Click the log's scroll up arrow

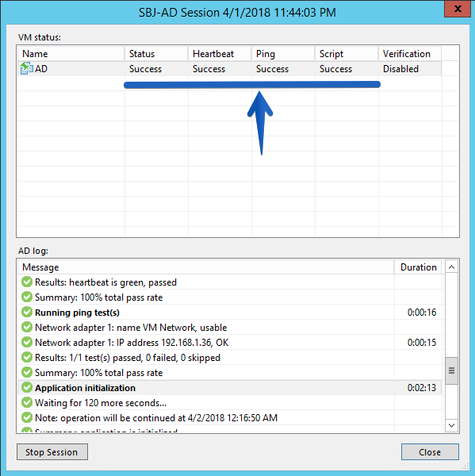point(452,267)
